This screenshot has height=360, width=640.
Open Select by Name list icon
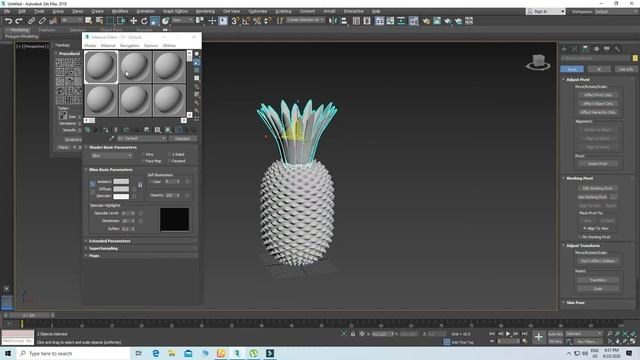click(99, 20)
